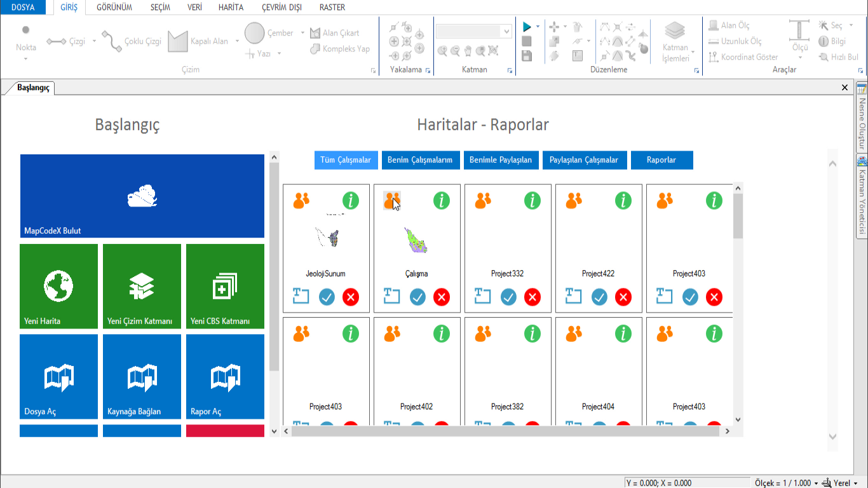
Task: Click the coordinate readout field in status bar
Action: pyautogui.click(x=687, y=483)
